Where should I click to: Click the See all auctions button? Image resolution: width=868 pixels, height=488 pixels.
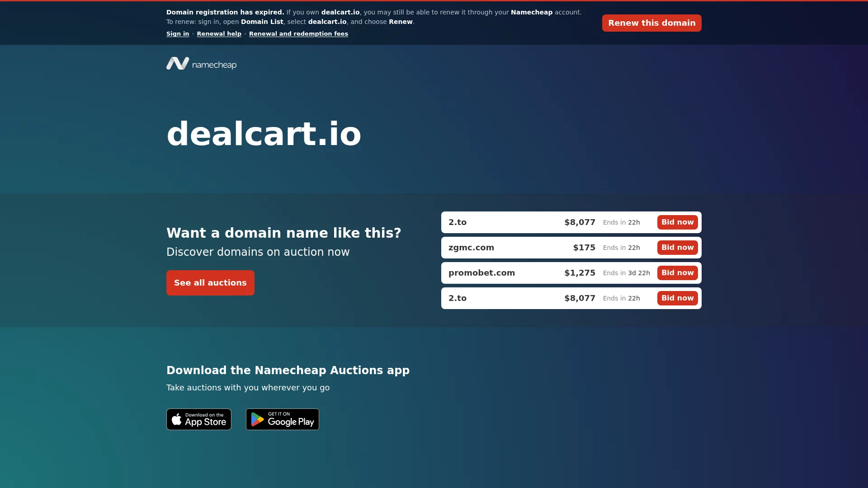pos(210,283)
